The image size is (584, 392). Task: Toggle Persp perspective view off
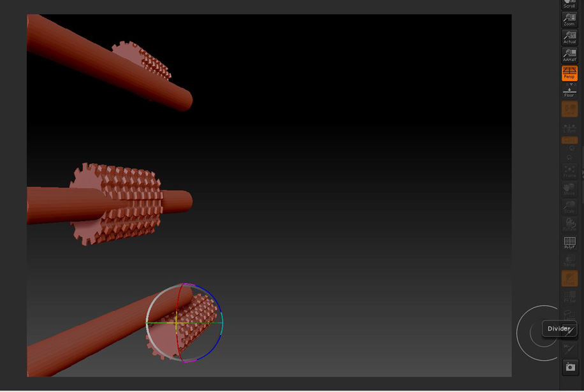[569, 73]
